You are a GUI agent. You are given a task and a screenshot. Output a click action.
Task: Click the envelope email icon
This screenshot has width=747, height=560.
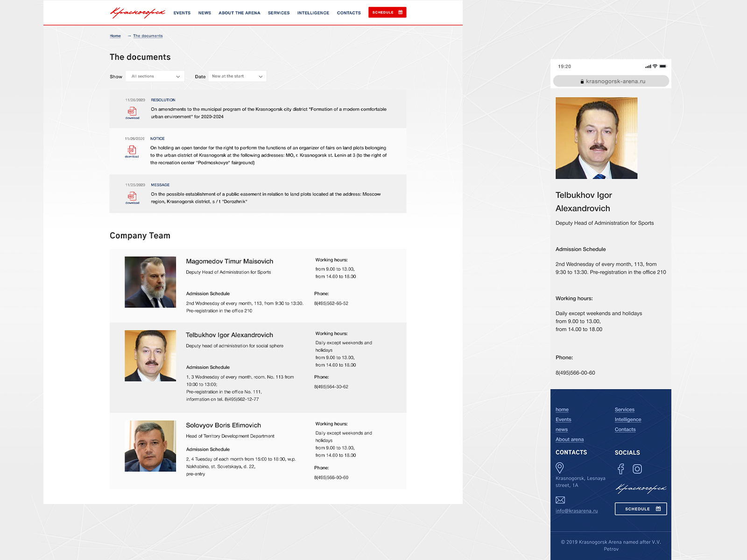click(560, 500)
